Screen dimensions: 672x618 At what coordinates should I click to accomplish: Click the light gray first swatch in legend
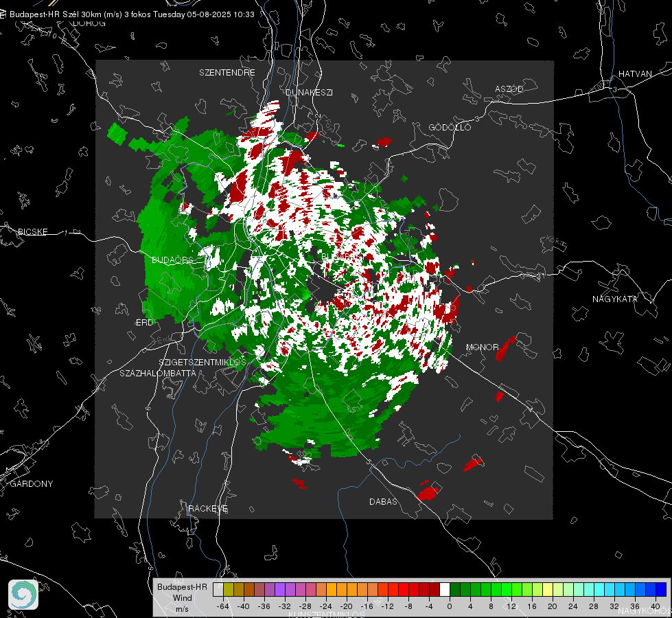[218, 590]
